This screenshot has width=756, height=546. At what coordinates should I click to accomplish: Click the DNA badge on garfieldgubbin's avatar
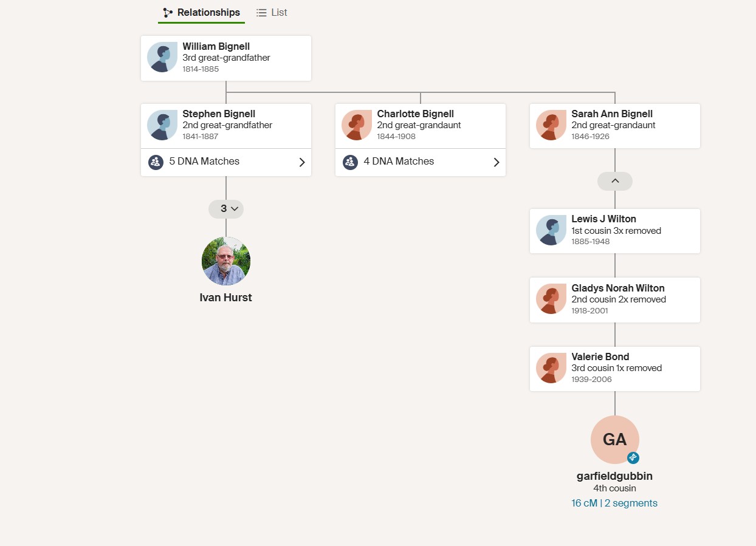633,457
